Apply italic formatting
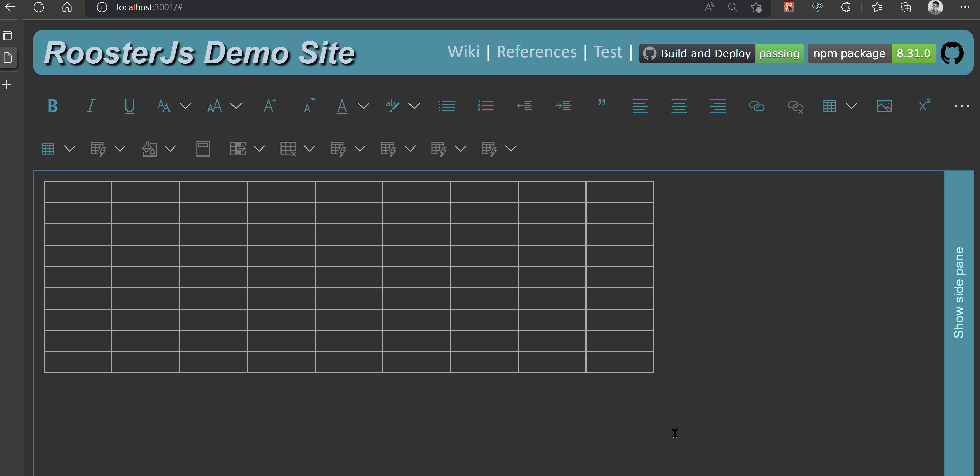This screenshot has height=476, width=980. pos(91,106)
